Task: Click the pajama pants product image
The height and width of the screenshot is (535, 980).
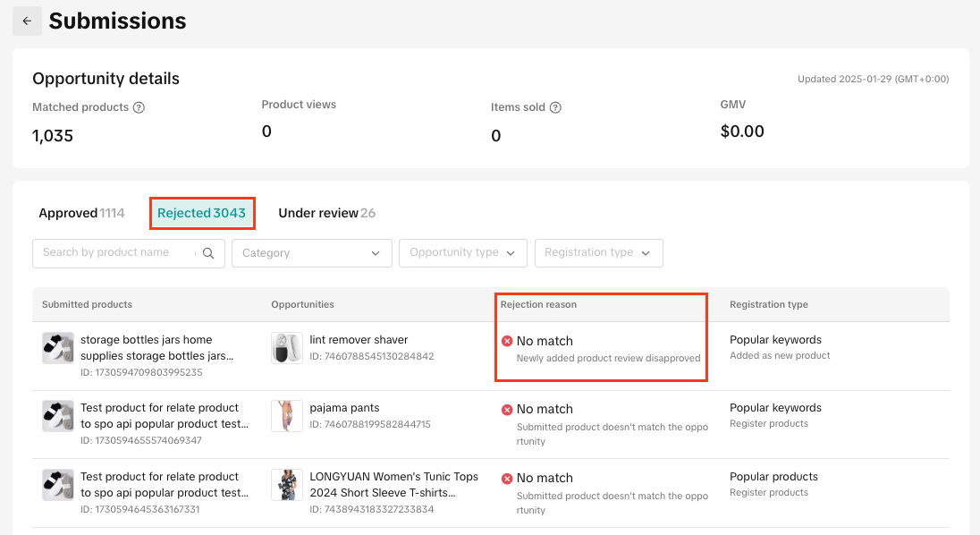Action: [x=287, y=416]
